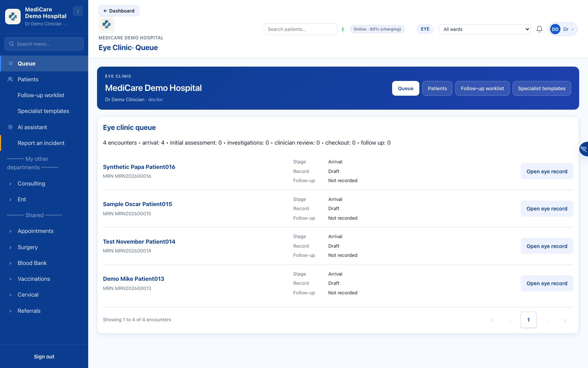Viewport: 588px width, 368px height.
Task: Open Report an incident in sidebar
Action: [x=44, y=143]
